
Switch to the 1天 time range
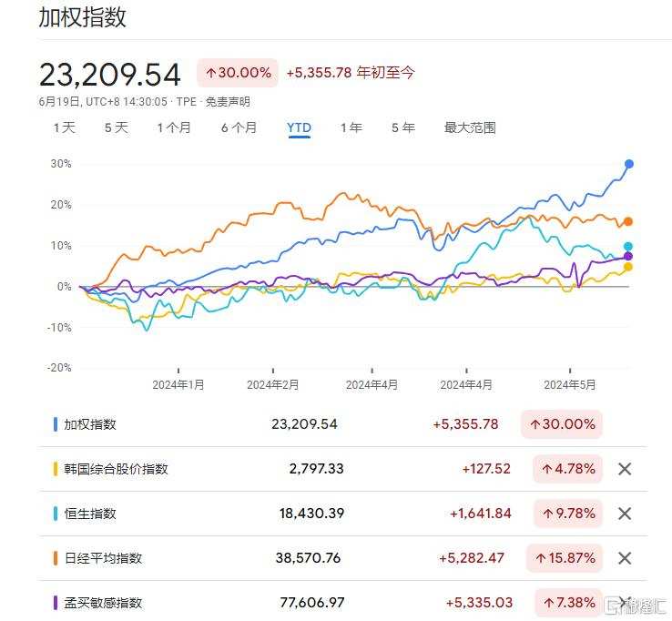[x=65, y=127]
